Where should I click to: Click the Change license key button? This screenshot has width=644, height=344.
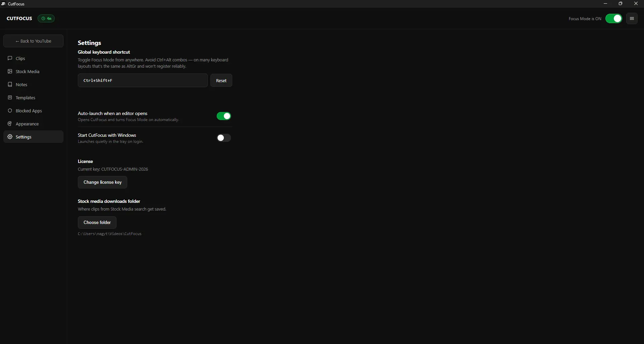pyautogui.click(x=102, y=182)
